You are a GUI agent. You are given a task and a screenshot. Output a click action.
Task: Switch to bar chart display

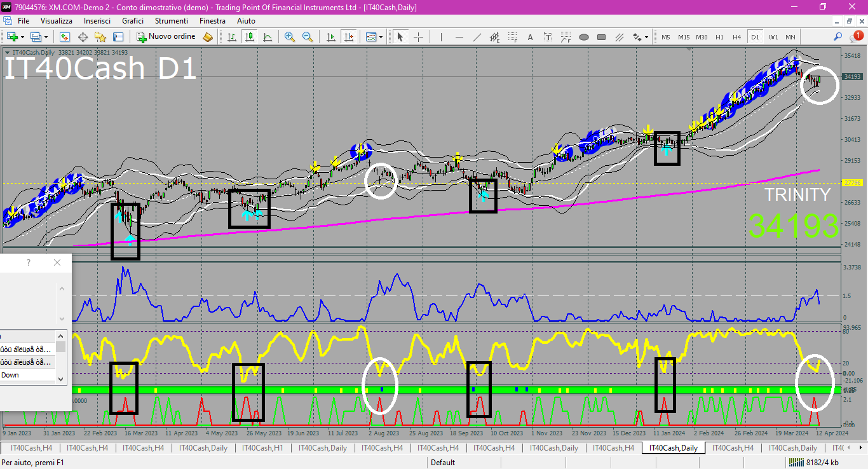pyautogui.click(x=232, y=37)
